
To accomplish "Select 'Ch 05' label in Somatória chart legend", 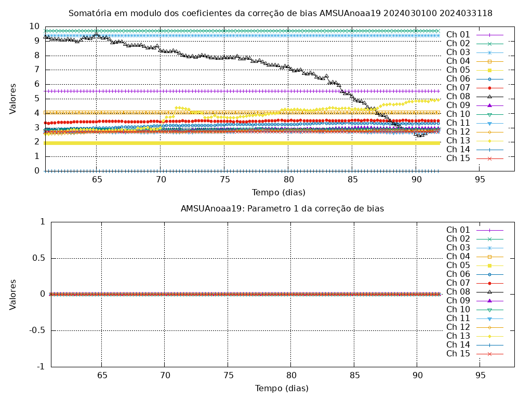I will (x=458, y=70).
